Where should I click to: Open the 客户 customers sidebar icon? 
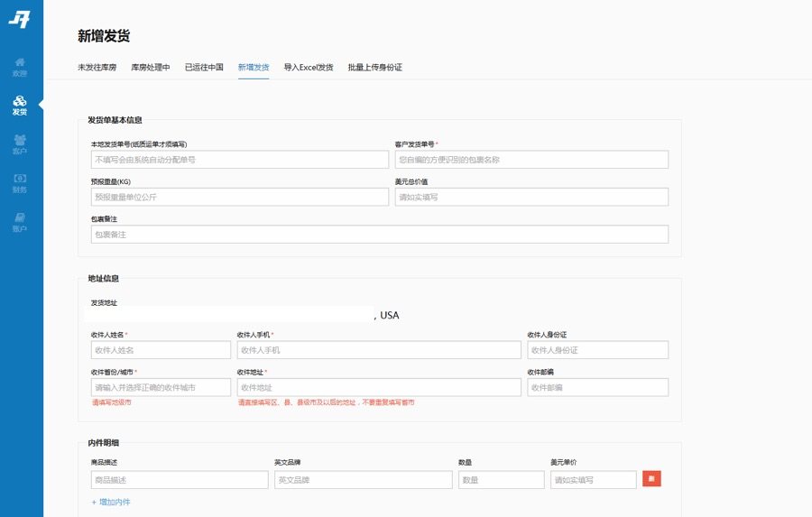point(20,144)
